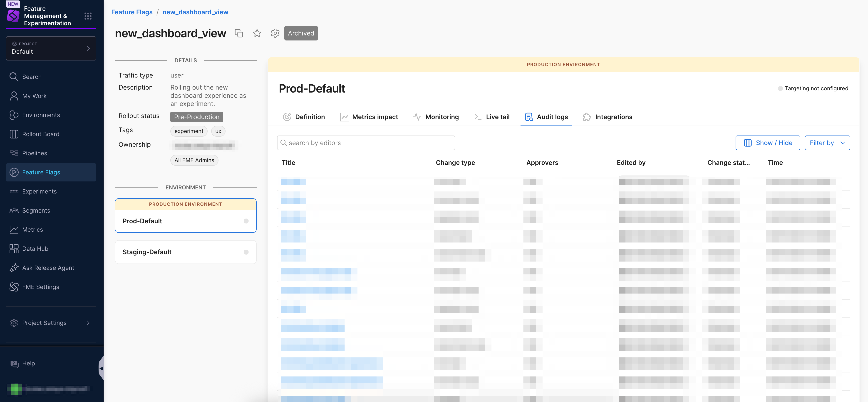Viewport: 868px width, 402px height.
Task: Expand the Default project selector
Action: pyautogui.click(x=51, y=48)
